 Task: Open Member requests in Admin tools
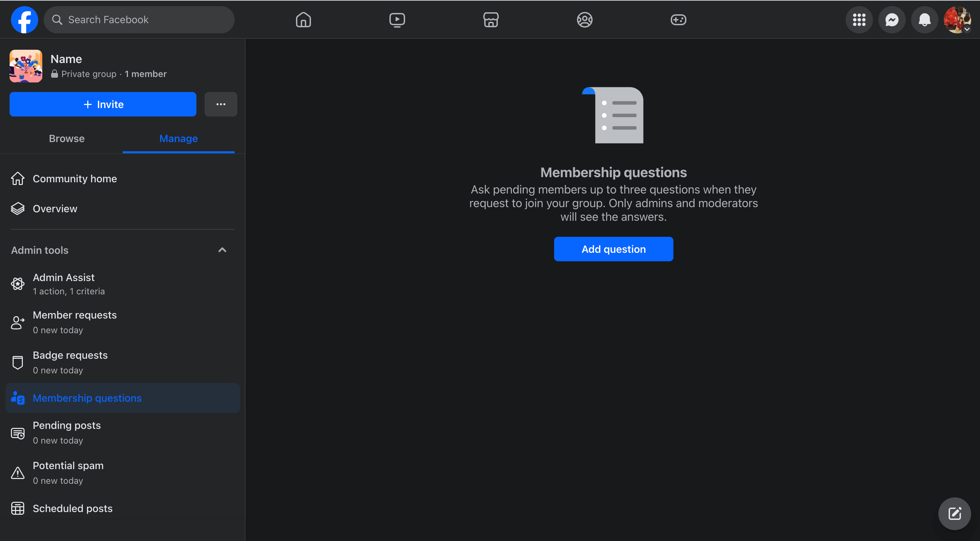(75, 322)
